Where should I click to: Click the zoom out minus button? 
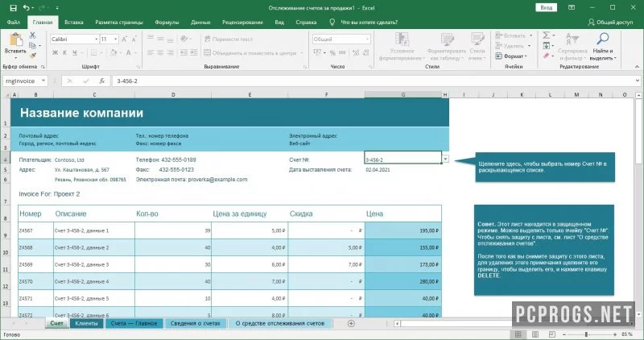tap(564, 334)
